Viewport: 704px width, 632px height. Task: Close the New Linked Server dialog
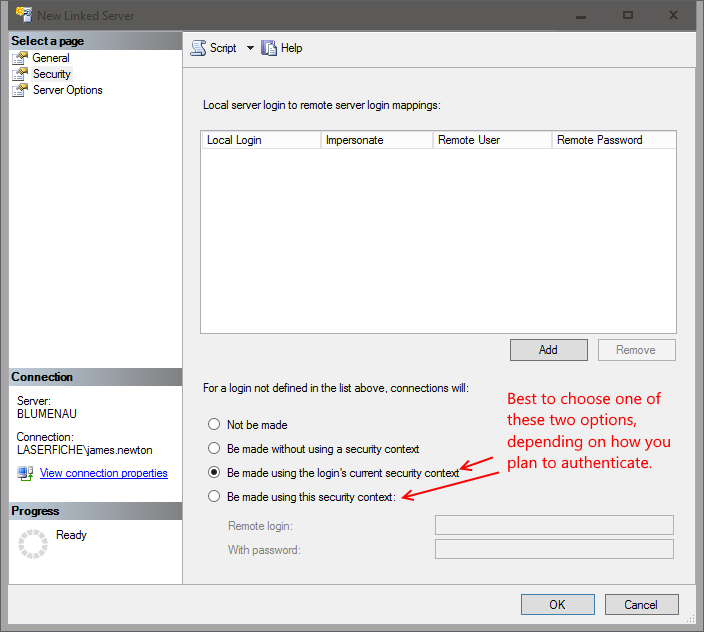(673, 15)
